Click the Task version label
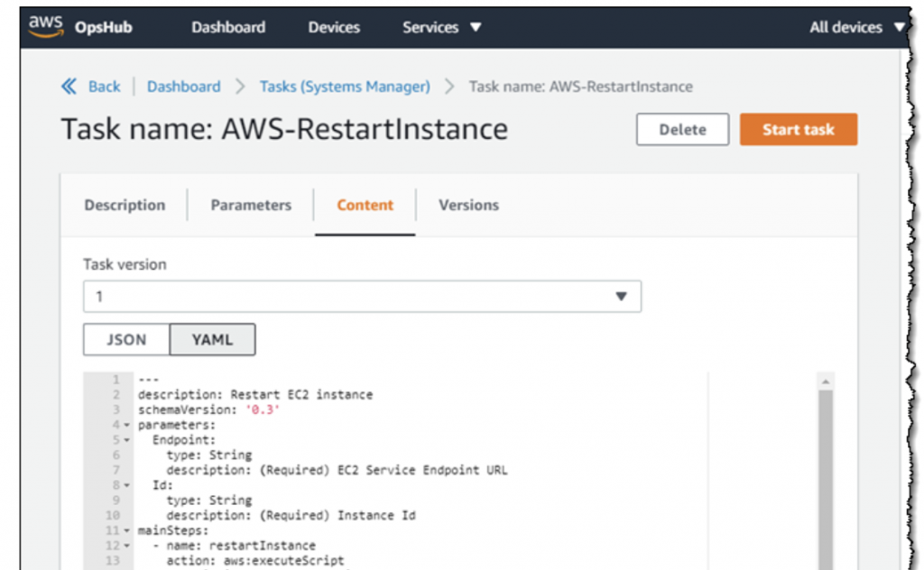 (x=125, y=264)
